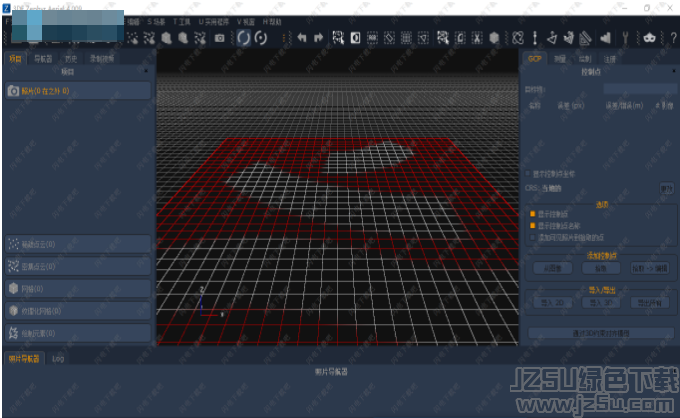The width and height of the screenshot is (680, 418).
Task: Select the 照片导航器 tab at bottom
Action: tap(24, 359)
